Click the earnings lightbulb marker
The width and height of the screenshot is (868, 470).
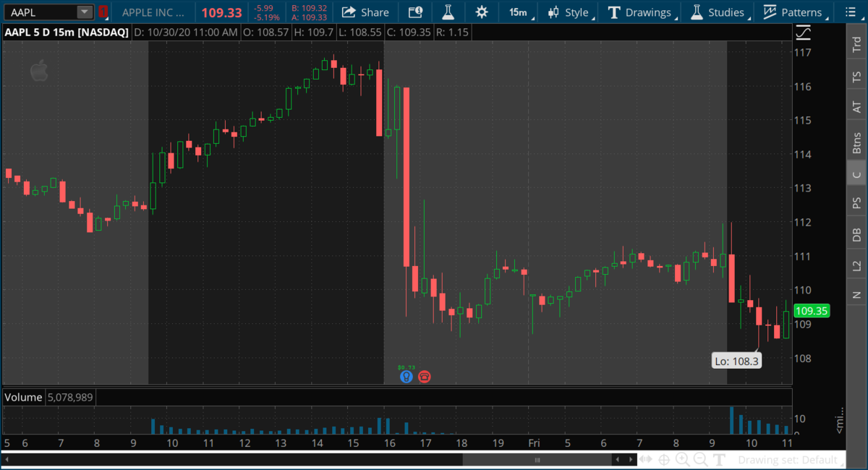(406, 376)
